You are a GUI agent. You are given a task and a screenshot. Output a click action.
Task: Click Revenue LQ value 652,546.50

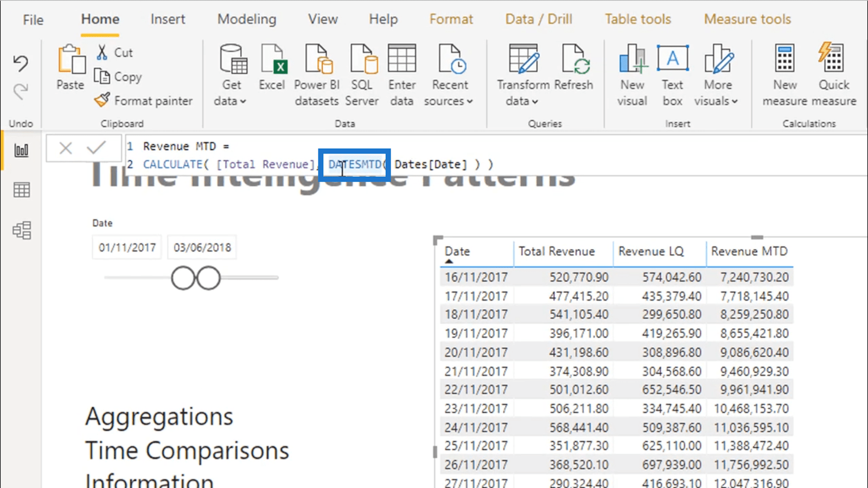coord(672,390)
